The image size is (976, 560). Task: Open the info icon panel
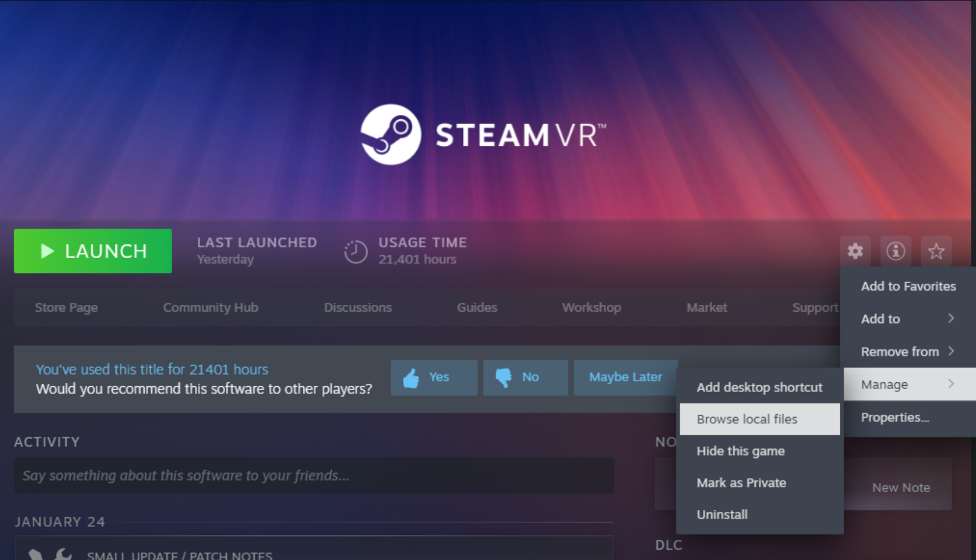pyautogui.click(x=896, y=251)
